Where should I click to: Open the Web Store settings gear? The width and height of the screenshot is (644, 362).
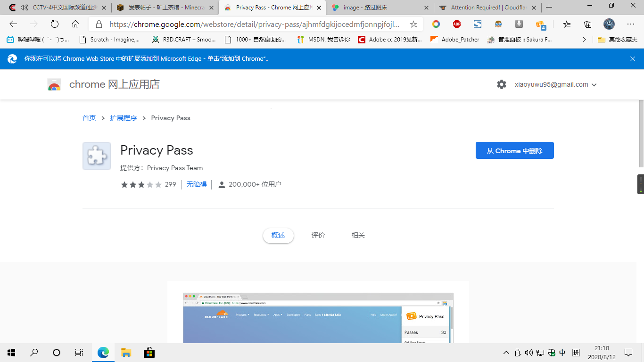point(502,84)
